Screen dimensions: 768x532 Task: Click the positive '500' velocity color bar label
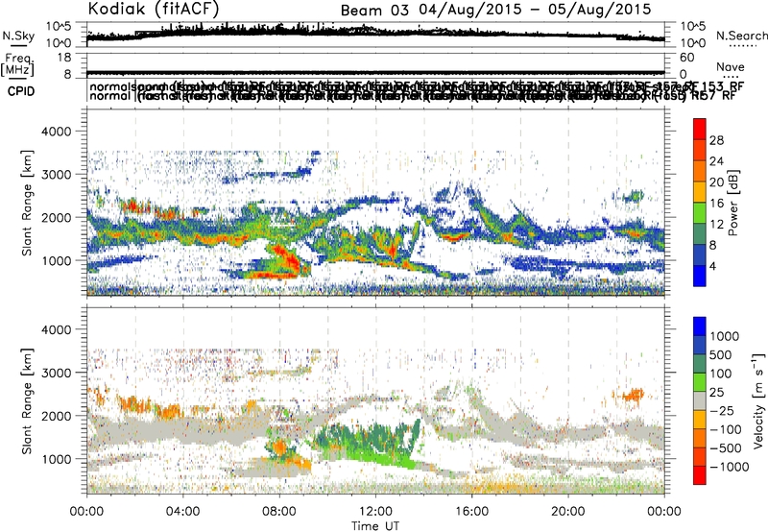click(x=721, y=354)
